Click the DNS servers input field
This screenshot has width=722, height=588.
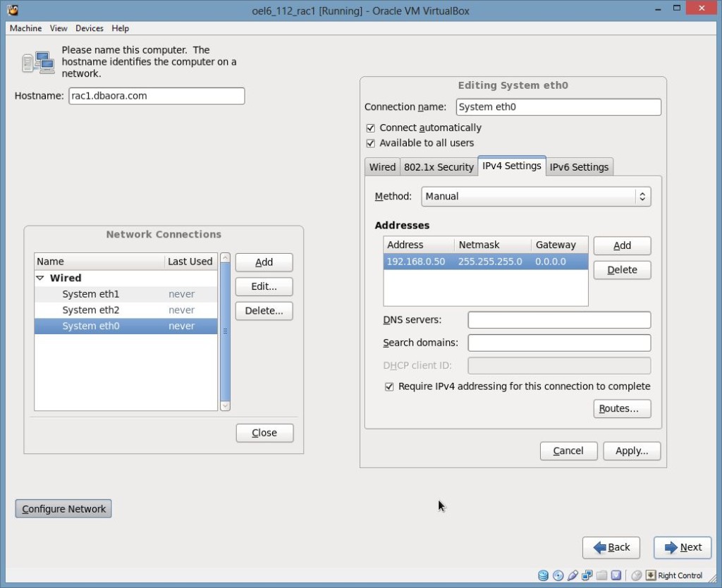(x=559, y=320)
